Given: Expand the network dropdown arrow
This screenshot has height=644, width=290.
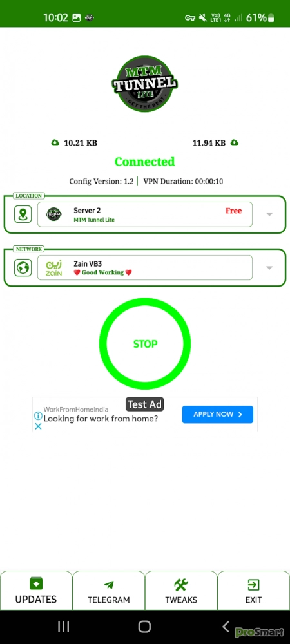Looking at the screenshot, I should (269, 268).
